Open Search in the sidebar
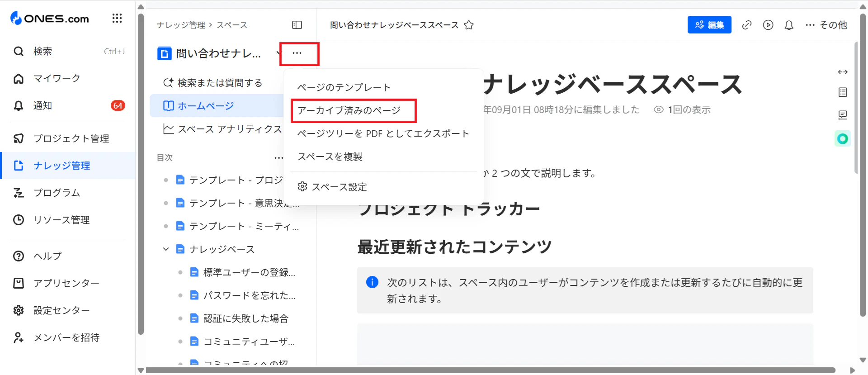The height and width of the screenshot is (375, 868). pyautogui.click(x=68, y=51)
